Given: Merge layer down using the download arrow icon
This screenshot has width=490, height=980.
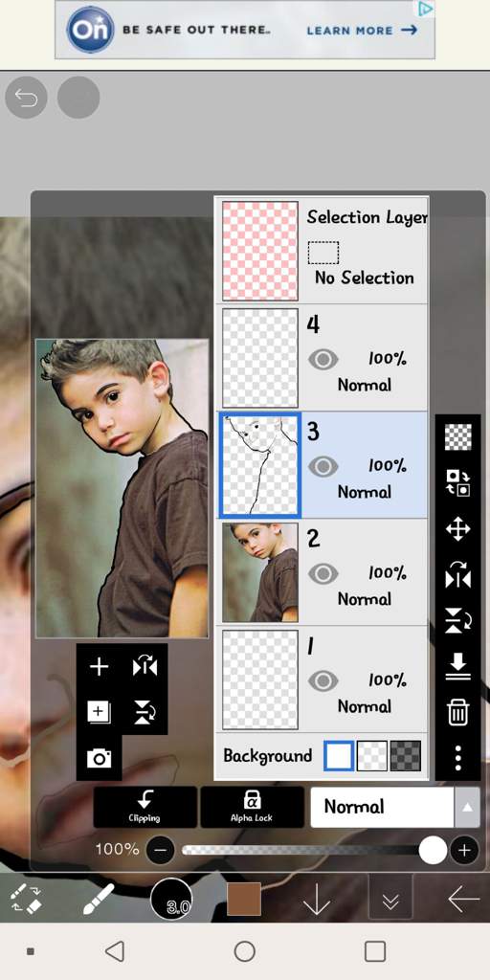Looking at the screenshot, I should [x=457, y=667].
